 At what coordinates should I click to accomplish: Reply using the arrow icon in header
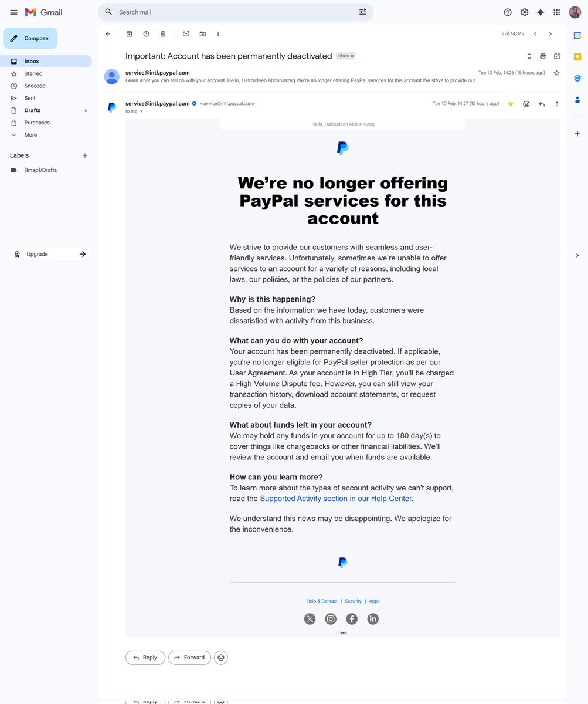(542, 104)
